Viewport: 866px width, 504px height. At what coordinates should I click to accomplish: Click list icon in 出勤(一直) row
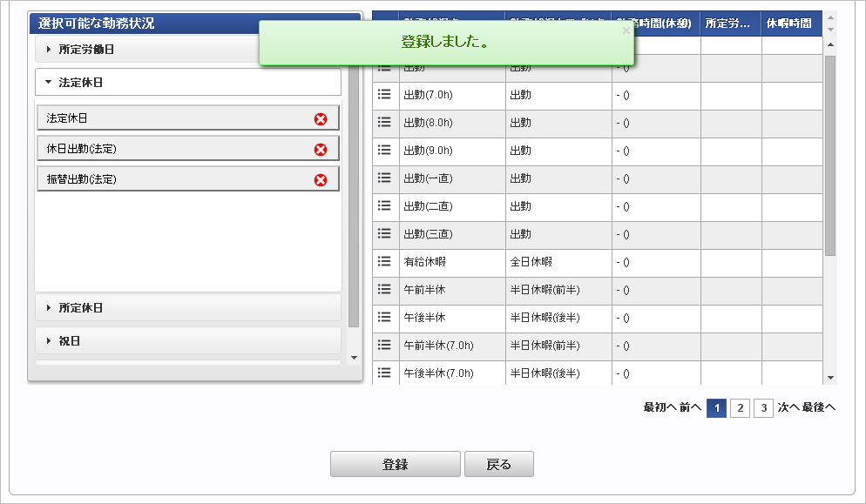click(x=384, y=178)
